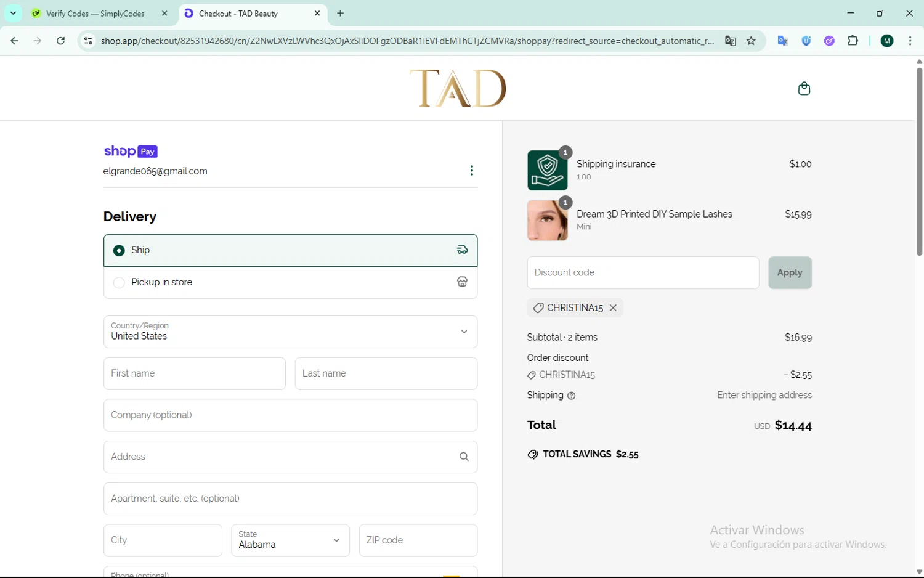View site information icon in address bar
The width and height of the screenshot is (924, 578).
pyautogui.click(x=88, y=41)
